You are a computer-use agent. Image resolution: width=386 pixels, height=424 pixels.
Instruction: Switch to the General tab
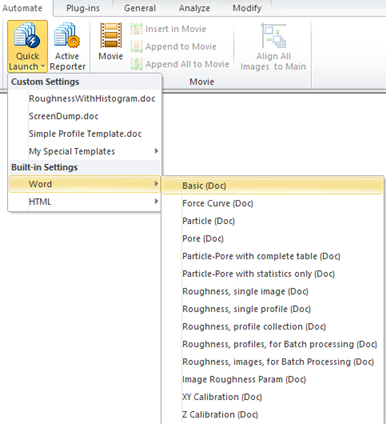(x=140, y=8)
